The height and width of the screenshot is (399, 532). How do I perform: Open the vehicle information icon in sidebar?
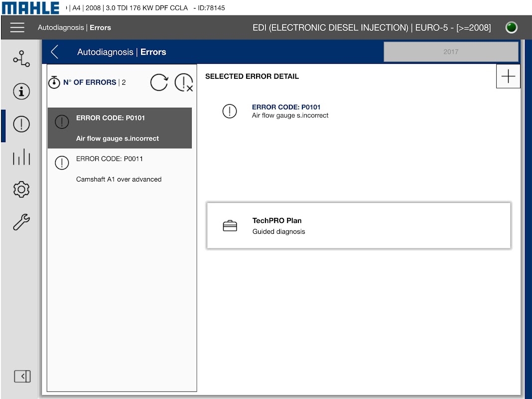point(21,91)
